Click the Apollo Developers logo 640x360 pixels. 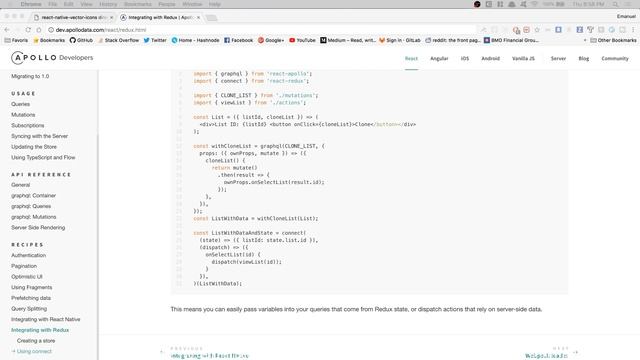coord(52,58)
